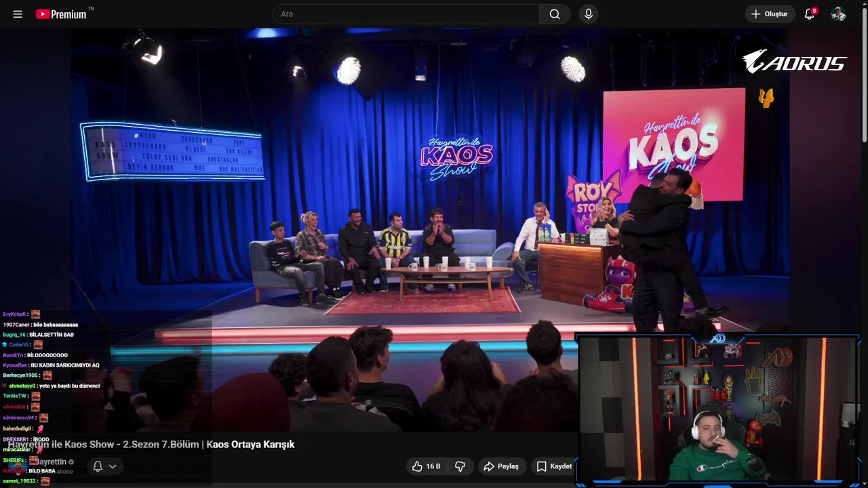Click the streamer webcam overlay
The width and height of the screenshot is (868, 488).
pos(717,409)
